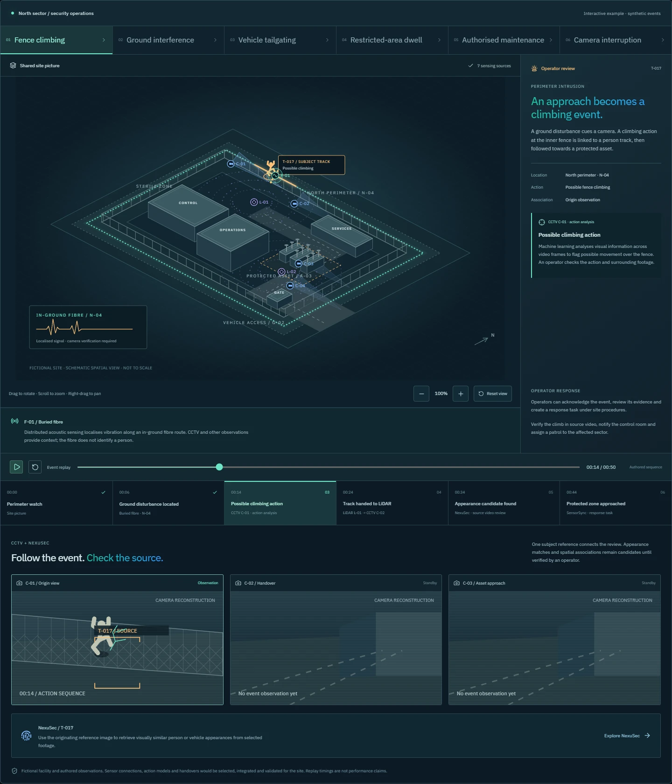Select the C-02 camera marker on map
Viewport: 672px width, 784px height.
tap(294, 204)
